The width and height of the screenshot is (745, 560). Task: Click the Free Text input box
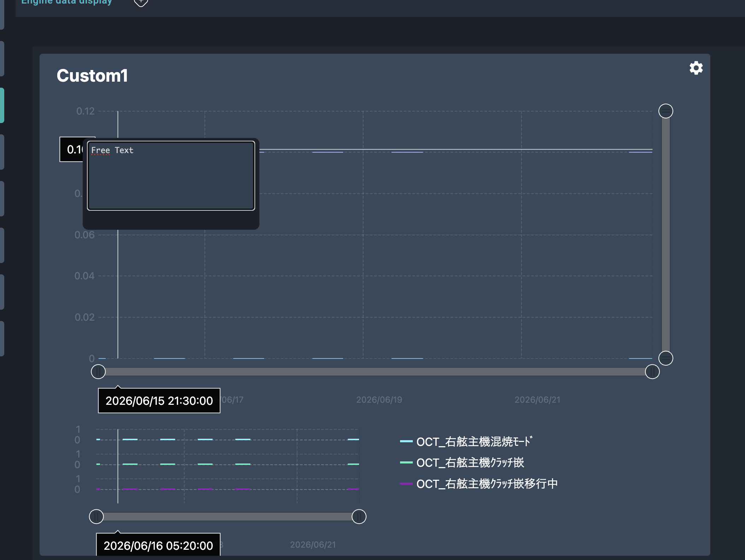click(171, 176)
